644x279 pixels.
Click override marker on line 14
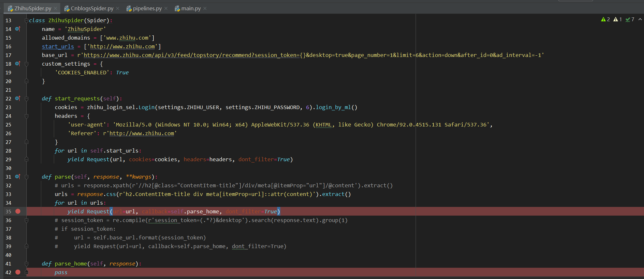click(x=18, y=29)
